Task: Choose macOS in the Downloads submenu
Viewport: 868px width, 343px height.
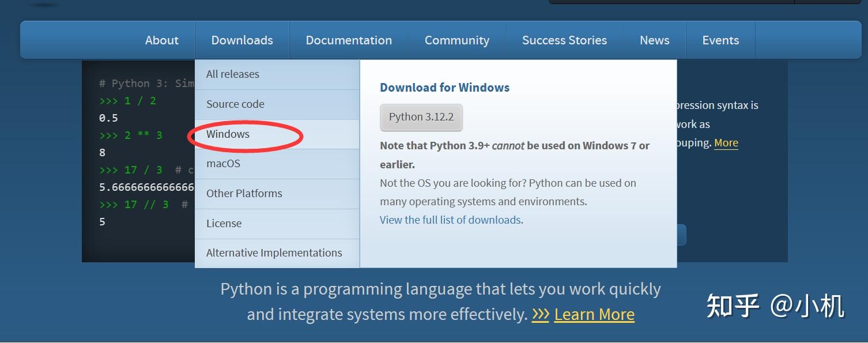Action: click(277, 164)
